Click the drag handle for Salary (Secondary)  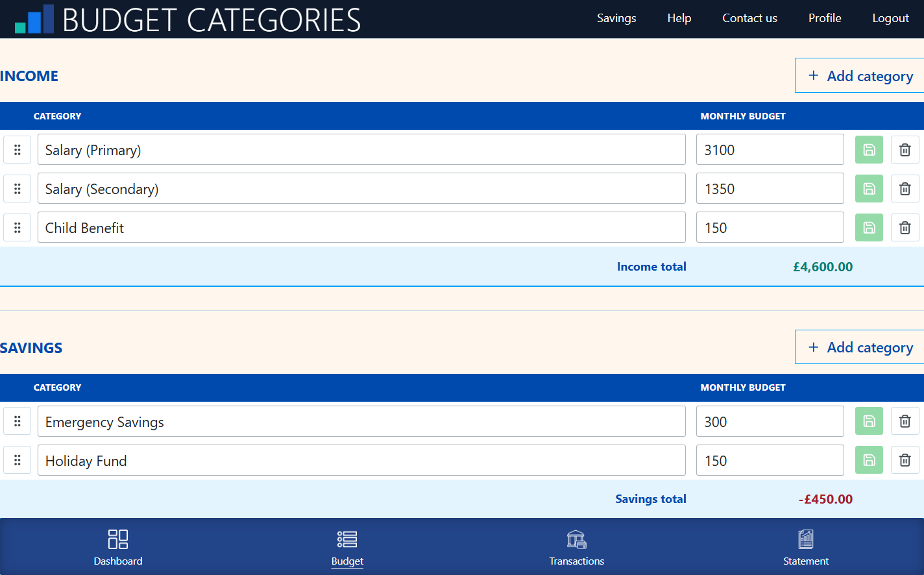(18, 189)
